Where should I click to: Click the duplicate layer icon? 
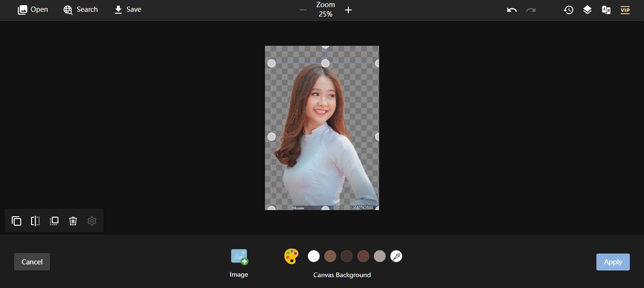pyautogui.click(x=17, y=221)
